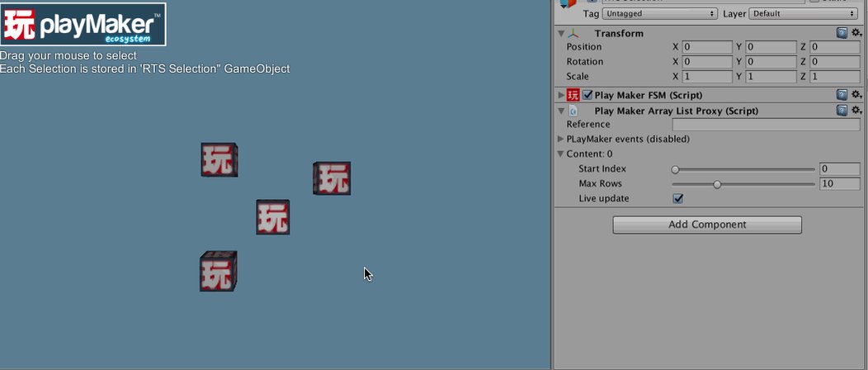Click the 'Max Rows' label

(600, 184)
